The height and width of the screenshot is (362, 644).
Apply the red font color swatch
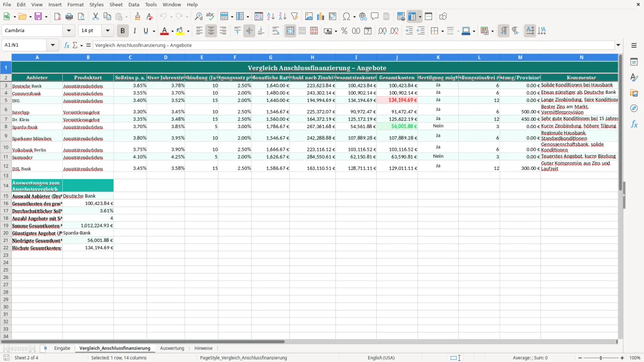click(164, 31)
